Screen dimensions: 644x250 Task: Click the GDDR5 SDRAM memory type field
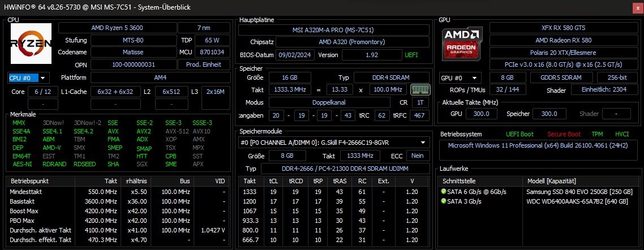[561, 77]
